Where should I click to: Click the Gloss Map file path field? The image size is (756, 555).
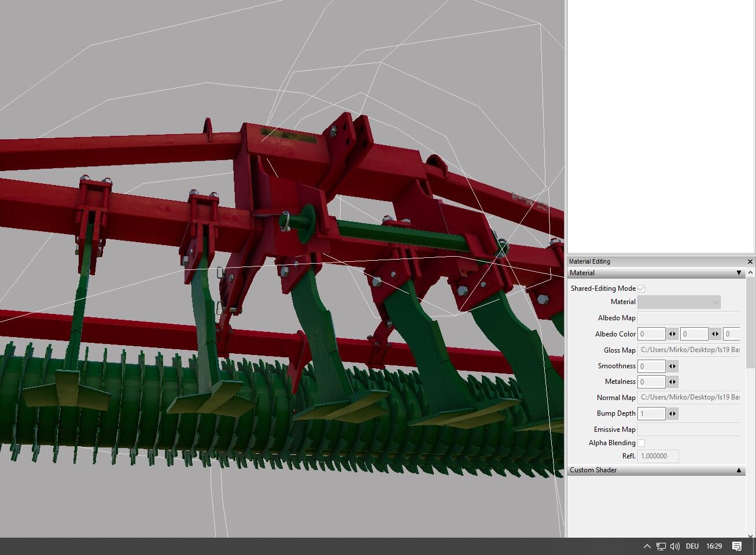tap(688, 350)
